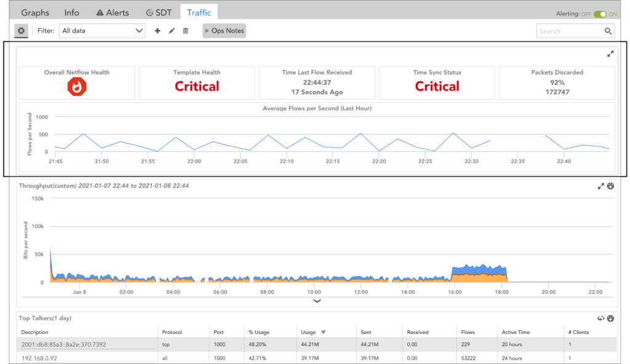The image size is (630, 364).
Task: Open the settings gear icon
Action: point(22,31)
